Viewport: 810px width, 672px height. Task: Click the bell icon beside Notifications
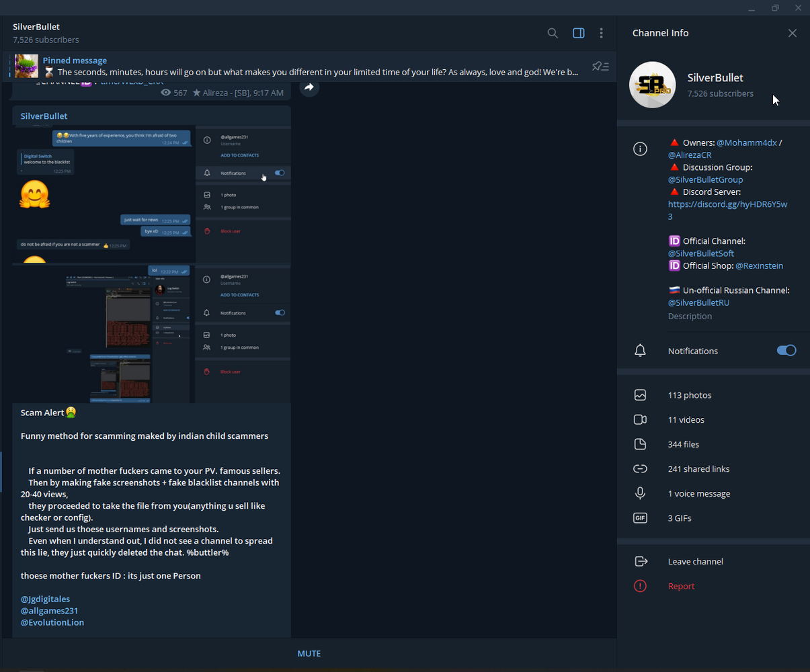pos(640,351)
